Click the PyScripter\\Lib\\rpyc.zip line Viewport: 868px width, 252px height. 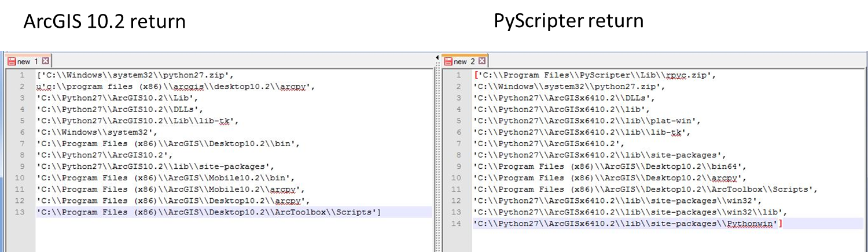(595, 75)
